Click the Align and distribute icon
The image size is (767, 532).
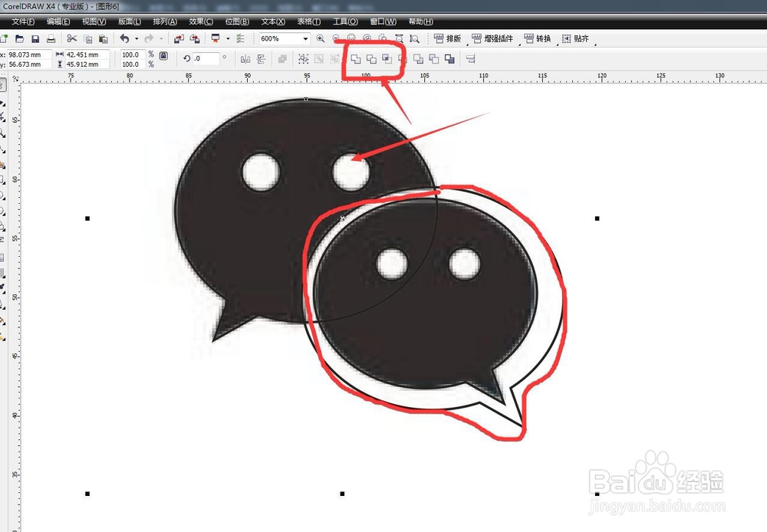[x=471, y=59]
